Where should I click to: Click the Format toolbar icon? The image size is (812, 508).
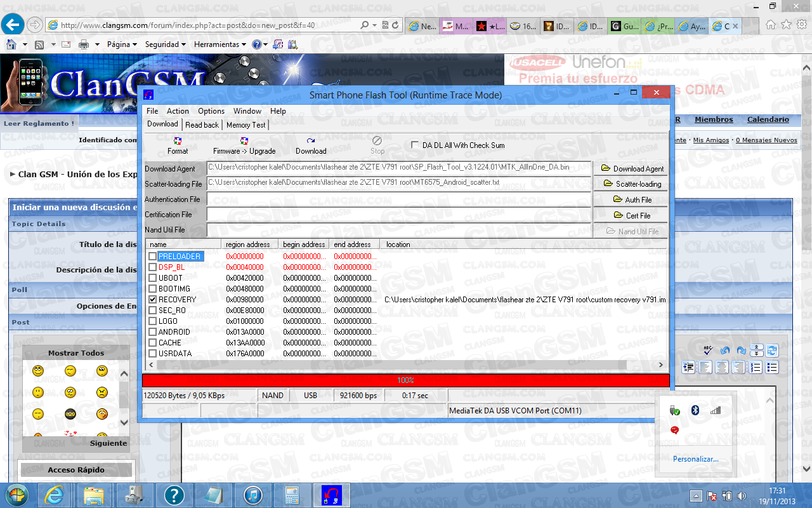pos(178,145)
